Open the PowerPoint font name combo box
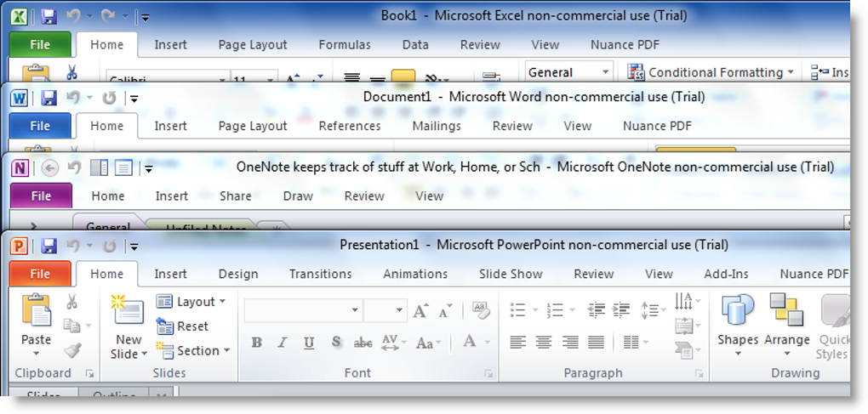 [304, 310]
